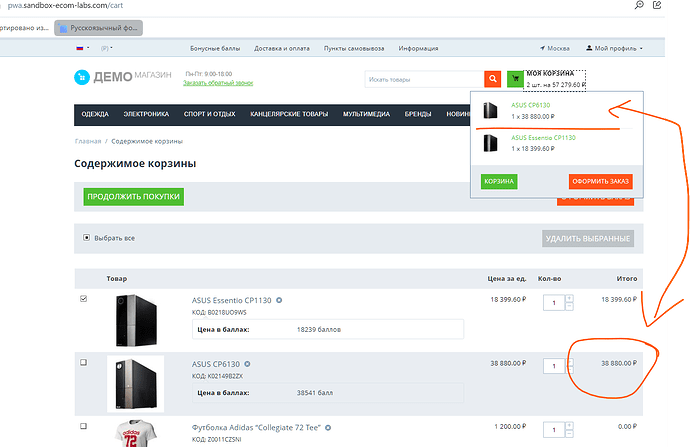
Task: Open the ЭЛЕКТРОНИКА category menu
Action: tap(146, 115)
